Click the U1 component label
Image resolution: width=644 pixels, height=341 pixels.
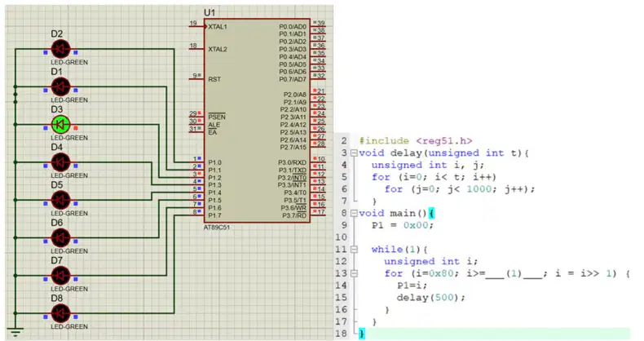tap(210, 13)
